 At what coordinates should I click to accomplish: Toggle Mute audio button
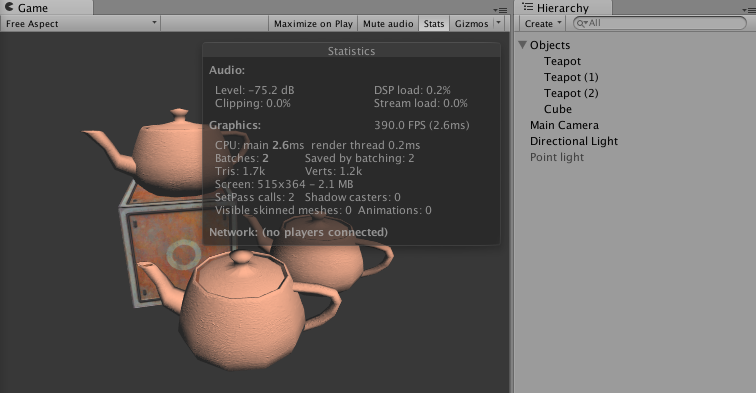click(388, 24)
